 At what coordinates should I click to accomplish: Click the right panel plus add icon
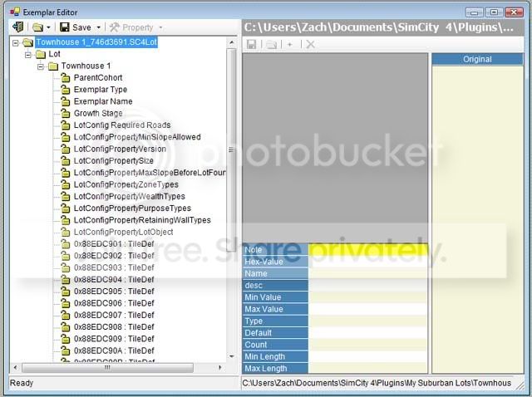point(290,44)
